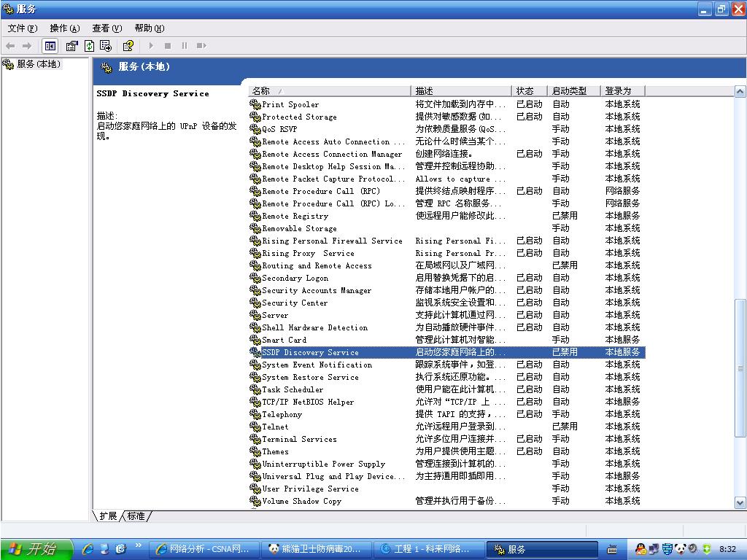Click the gear icon beside Themes service

click(255, 451)
